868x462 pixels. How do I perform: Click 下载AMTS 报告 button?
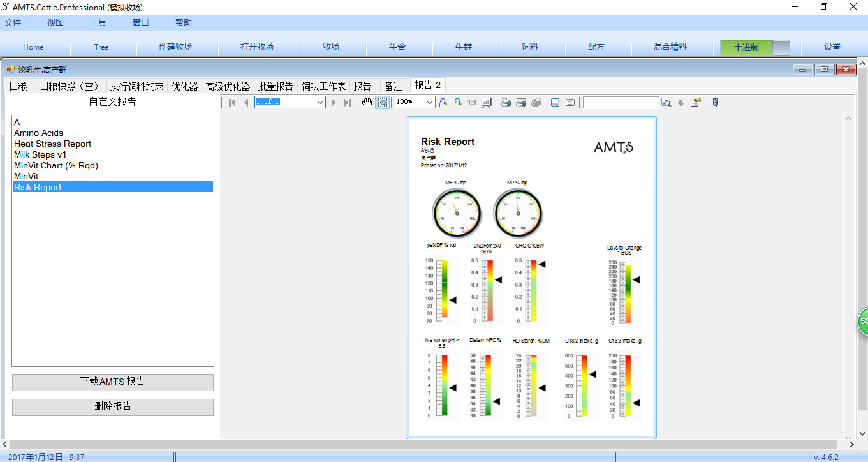(113, 382)
